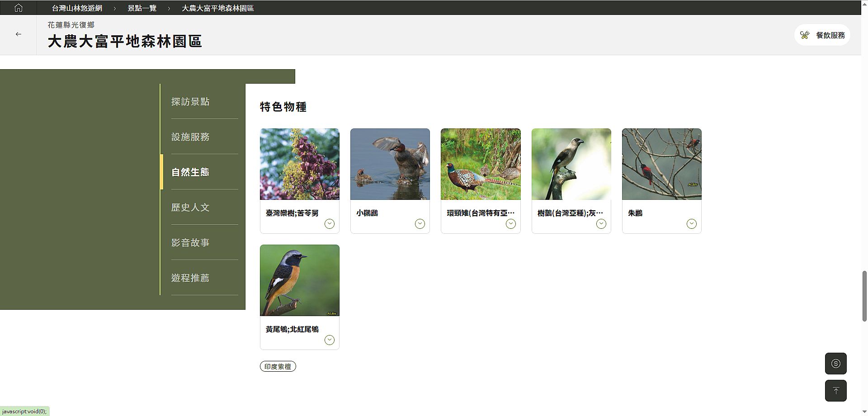Expand the 黃尾鴝;北紅尾鴝 card chevron
The image size is (868, 416).
tap(329, 340)
